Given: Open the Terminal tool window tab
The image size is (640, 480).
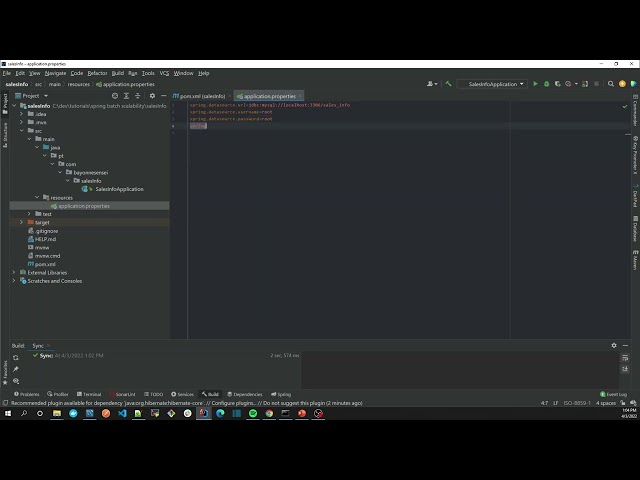Looking at the screenshot, I should [x=89, y=394].
